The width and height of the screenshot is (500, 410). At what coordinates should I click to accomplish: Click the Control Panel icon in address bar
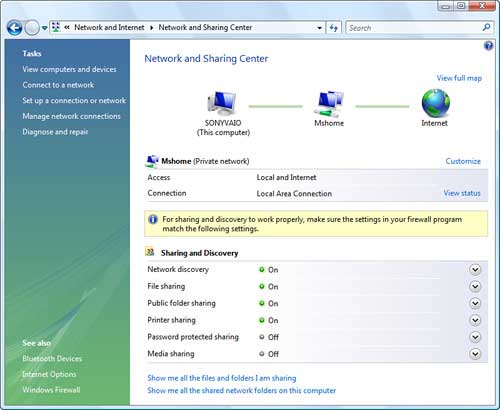56,27
